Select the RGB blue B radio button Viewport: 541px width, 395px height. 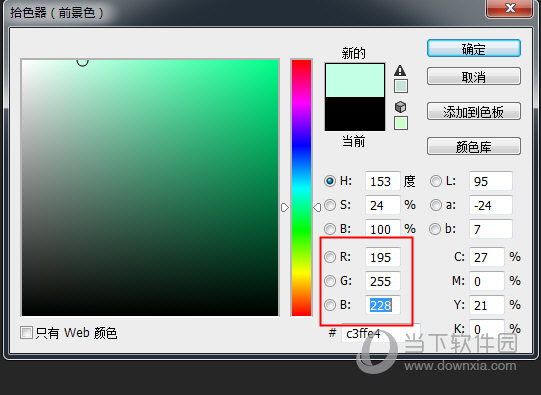point(330,305)
